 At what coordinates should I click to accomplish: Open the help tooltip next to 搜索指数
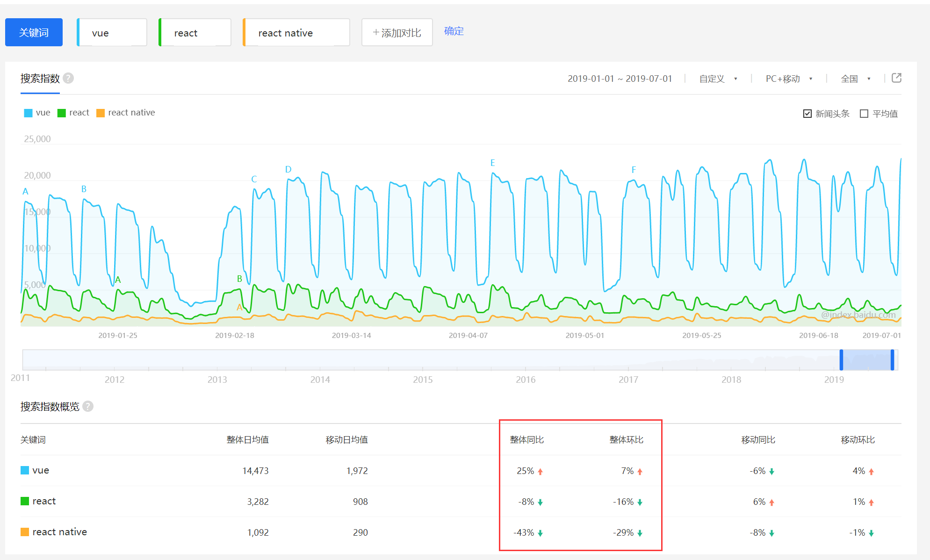point(68,78)
